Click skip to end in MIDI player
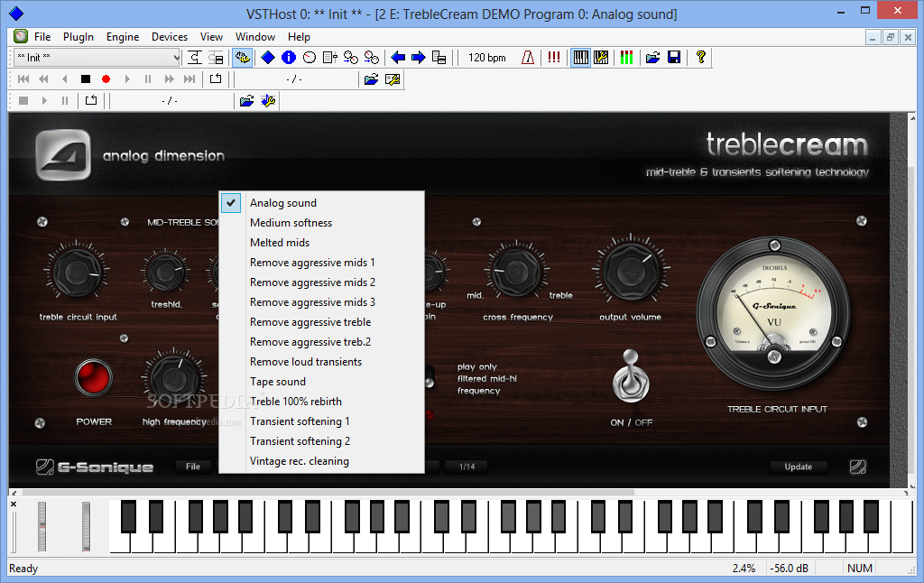Image resolution: width=924 pixels, height=583 pixels. point(189,79)
